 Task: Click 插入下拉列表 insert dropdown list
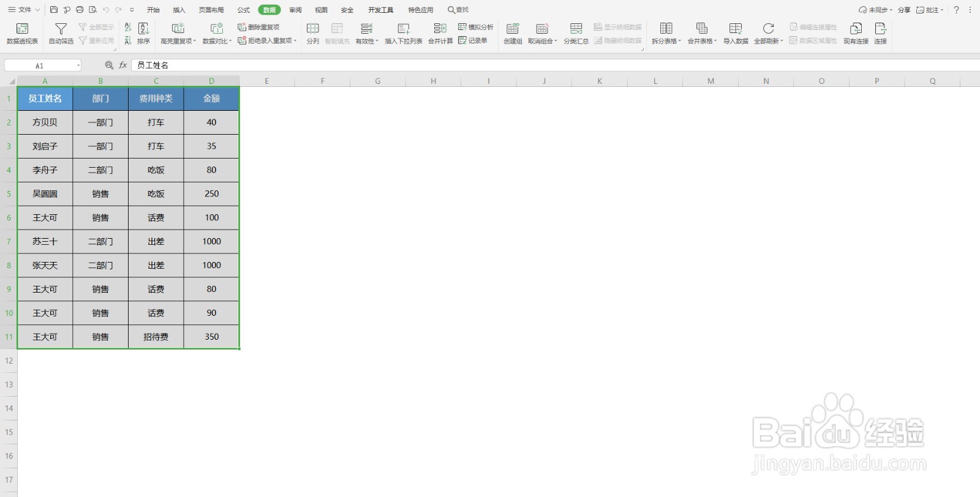(x=403, y=33)
